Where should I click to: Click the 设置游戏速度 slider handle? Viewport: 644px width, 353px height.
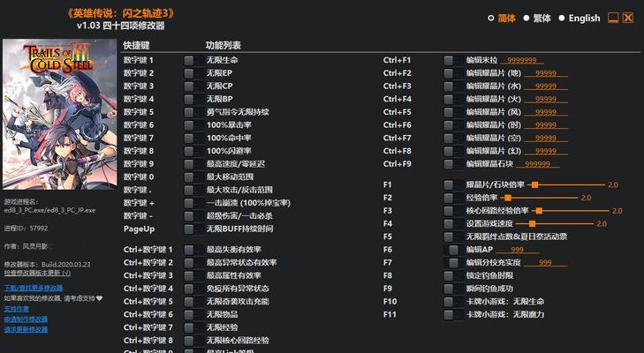coord(533,224)
